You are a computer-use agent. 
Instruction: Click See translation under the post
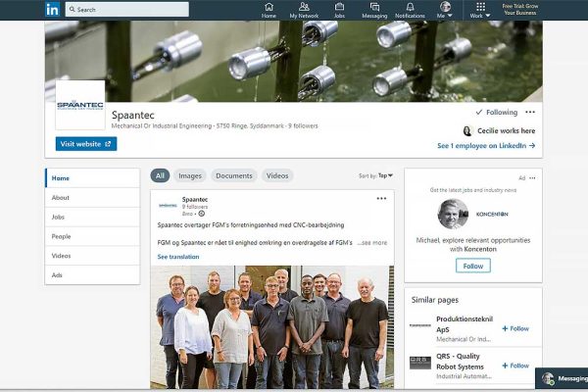pyautogui.click(x=178, y=257)
